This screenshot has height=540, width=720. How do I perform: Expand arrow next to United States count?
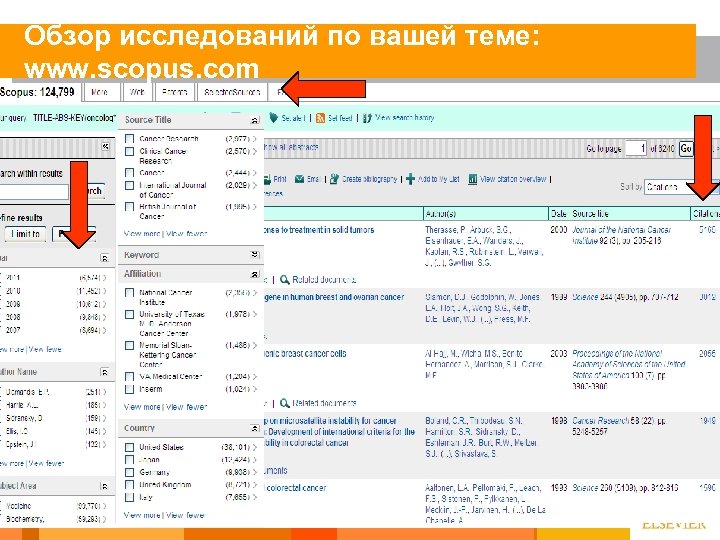click(255, 447)
